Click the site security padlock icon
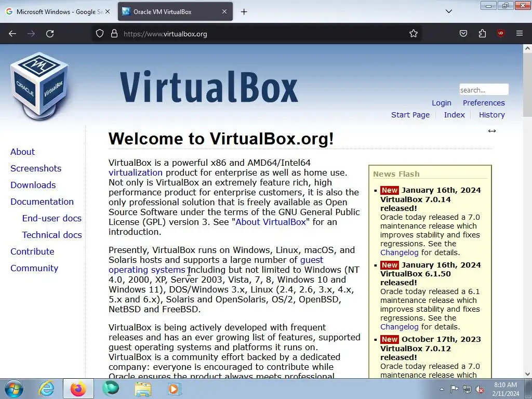 (114, 34)
